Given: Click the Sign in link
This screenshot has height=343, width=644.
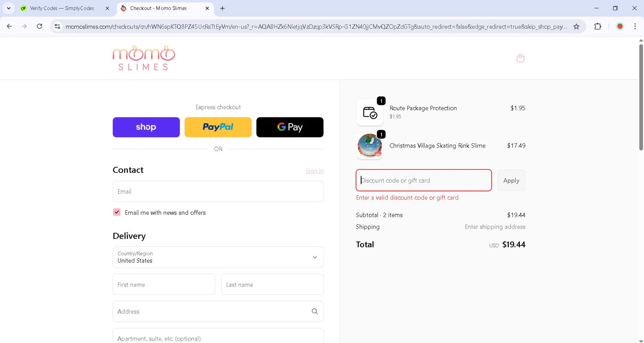Looking at the screenshot, I should point(315,171).
